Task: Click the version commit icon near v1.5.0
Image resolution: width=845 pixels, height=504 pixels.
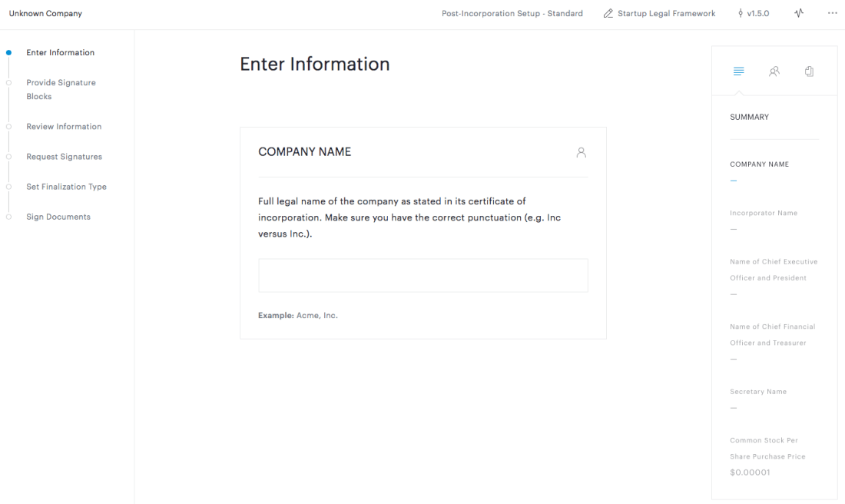Action: pyautogui.click(x=741, y=14)
